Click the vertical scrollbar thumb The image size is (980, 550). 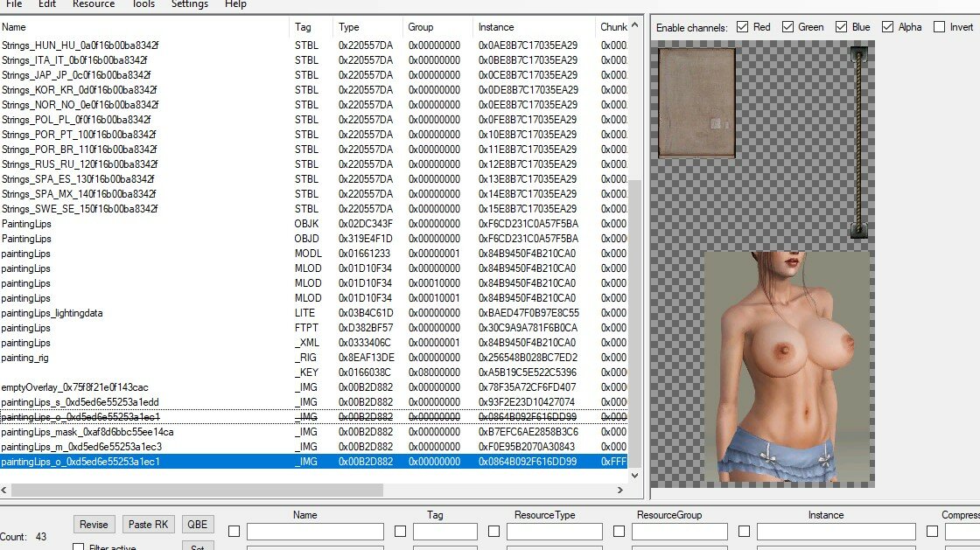point(635,324)
